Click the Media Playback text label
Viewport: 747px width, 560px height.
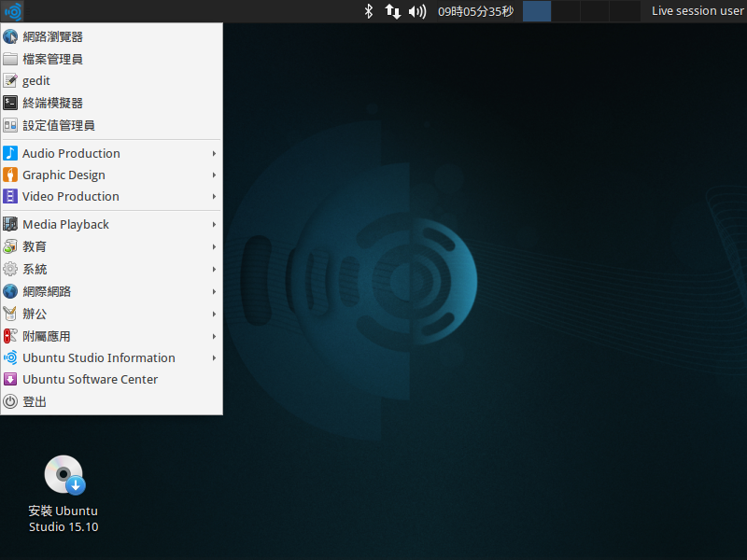[x=65, y=225]
